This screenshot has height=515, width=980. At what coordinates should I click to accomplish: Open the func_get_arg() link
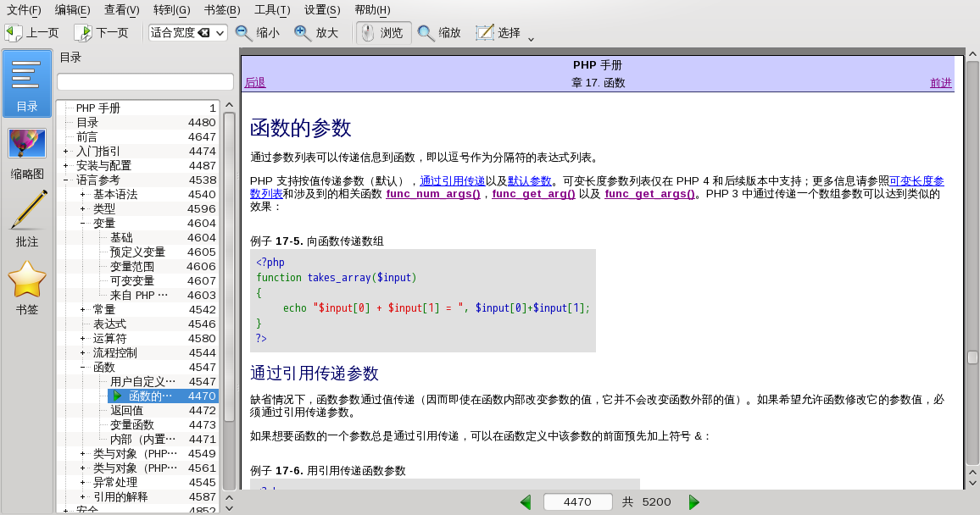[x=533, y=194]
